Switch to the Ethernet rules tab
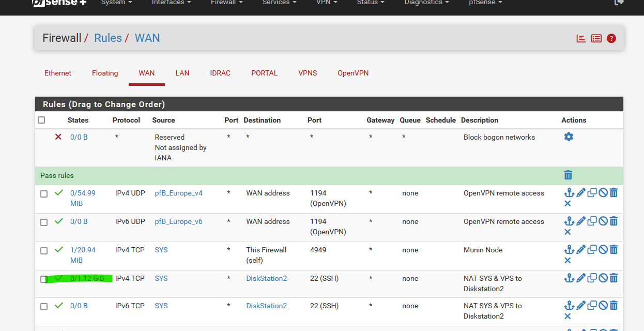Viewport: 644px width, 331px height. [x=58, y=73]
